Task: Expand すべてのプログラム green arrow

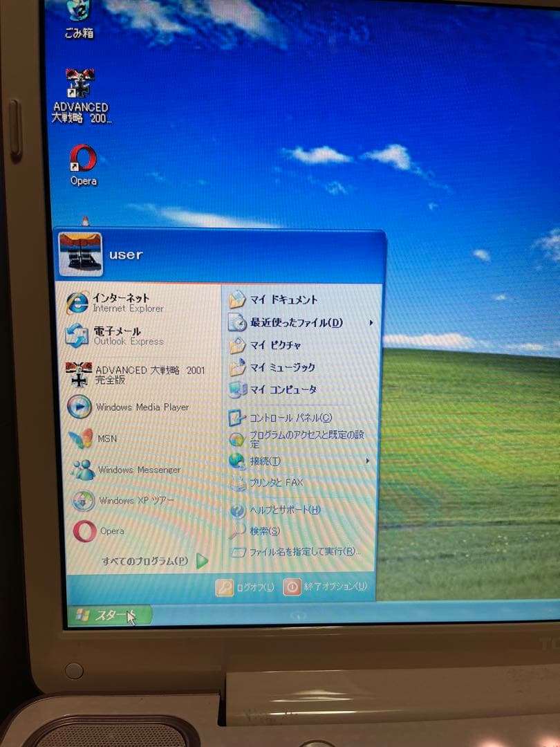Action: coord(202,561)
